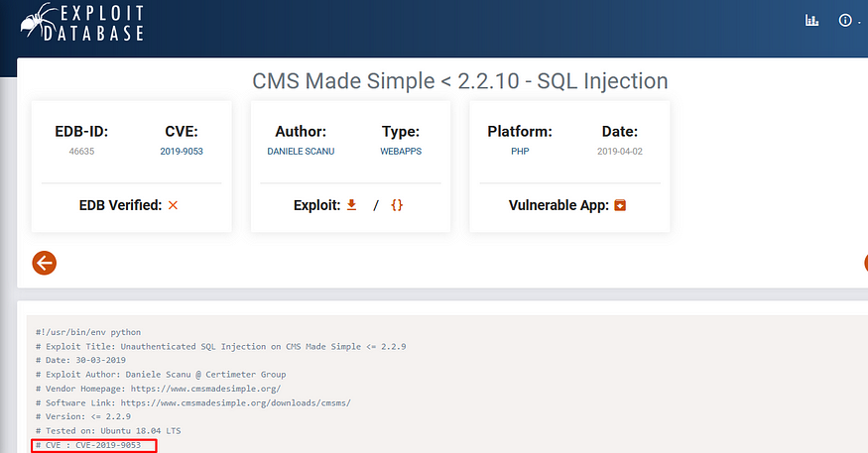The height and width of the screenshot is (453, 868).
Task: Select EDB-ID value 46635
Action: (81, 151)
